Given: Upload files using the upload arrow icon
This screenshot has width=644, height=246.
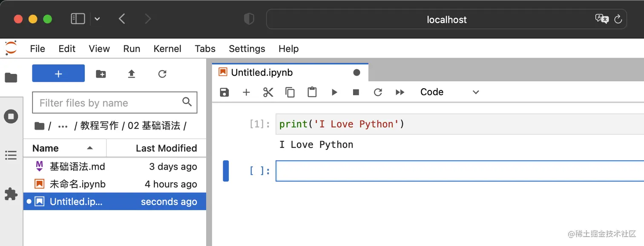Looking at the screenshot, I should coord(132,74).
